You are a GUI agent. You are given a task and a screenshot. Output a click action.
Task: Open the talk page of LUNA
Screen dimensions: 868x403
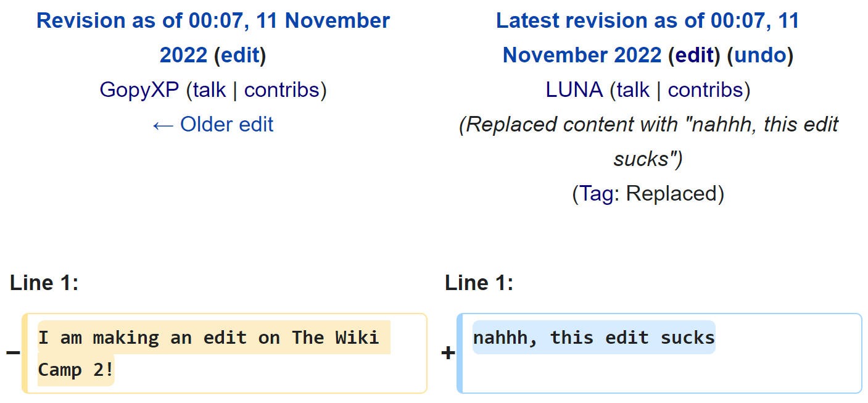[633, 90]
